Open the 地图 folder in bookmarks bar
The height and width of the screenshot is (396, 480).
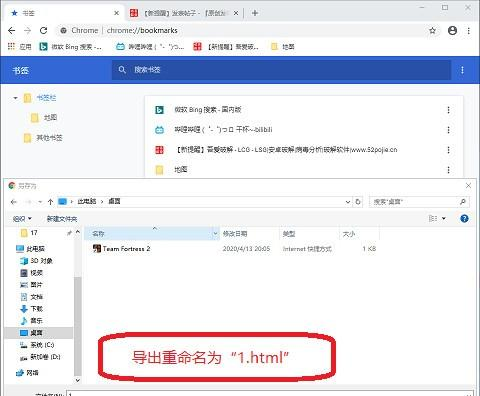click(x=283, y=47)
